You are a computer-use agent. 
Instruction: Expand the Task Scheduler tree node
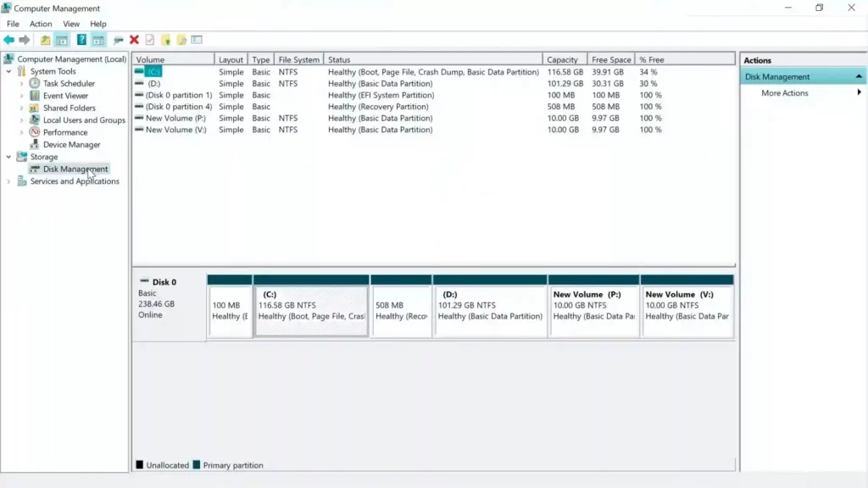[21, 84]
